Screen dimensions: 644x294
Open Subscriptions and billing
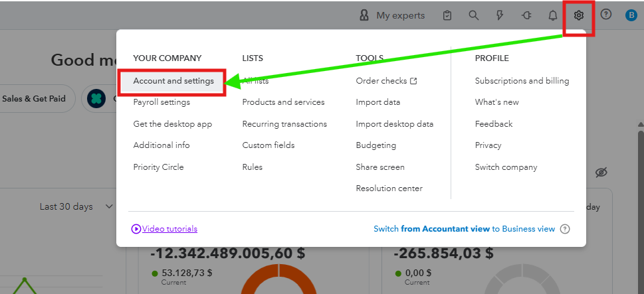coord(522,81)
